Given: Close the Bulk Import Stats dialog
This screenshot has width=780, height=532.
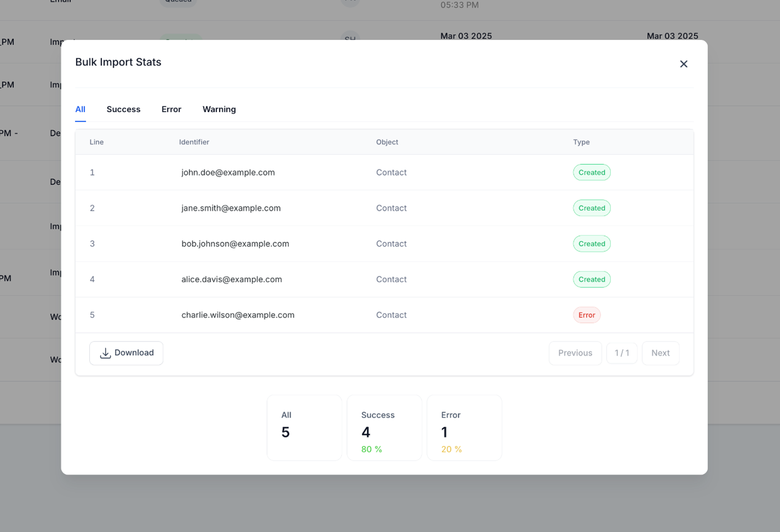Looking at the screenshot, I should tap(683, 64).
